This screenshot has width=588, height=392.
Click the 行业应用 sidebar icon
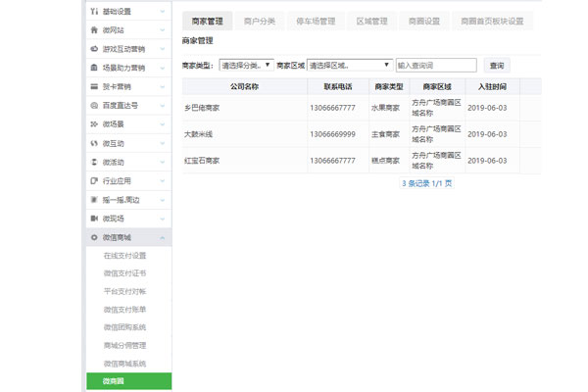point(94,180)
